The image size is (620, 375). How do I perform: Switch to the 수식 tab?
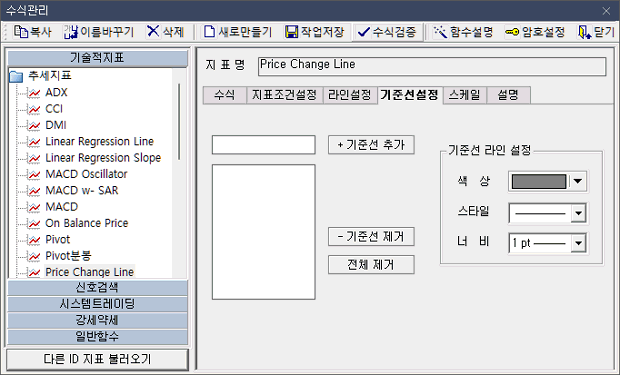225,95
